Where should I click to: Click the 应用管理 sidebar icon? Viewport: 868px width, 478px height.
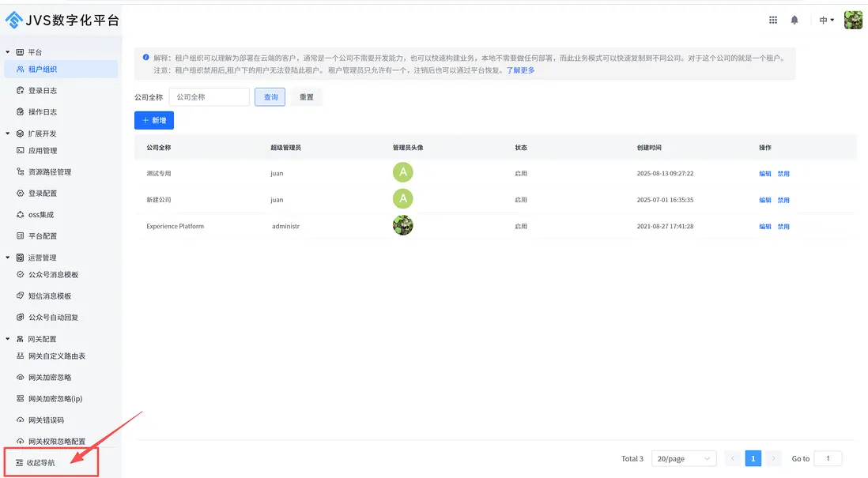click(x=21, y=150)
